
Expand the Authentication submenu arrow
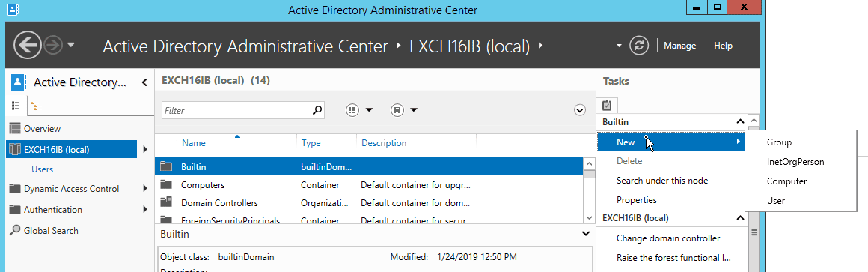coord(144,209)
